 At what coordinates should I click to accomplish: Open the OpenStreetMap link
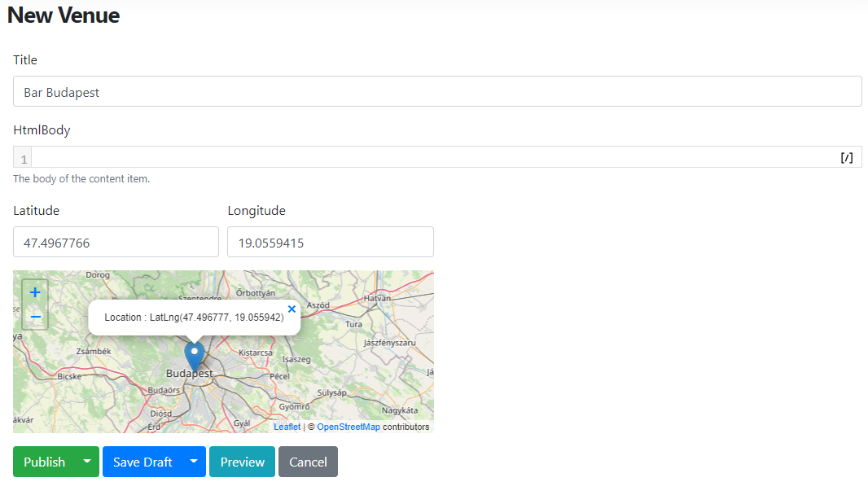pyautogui.click(x=349, y=427)
